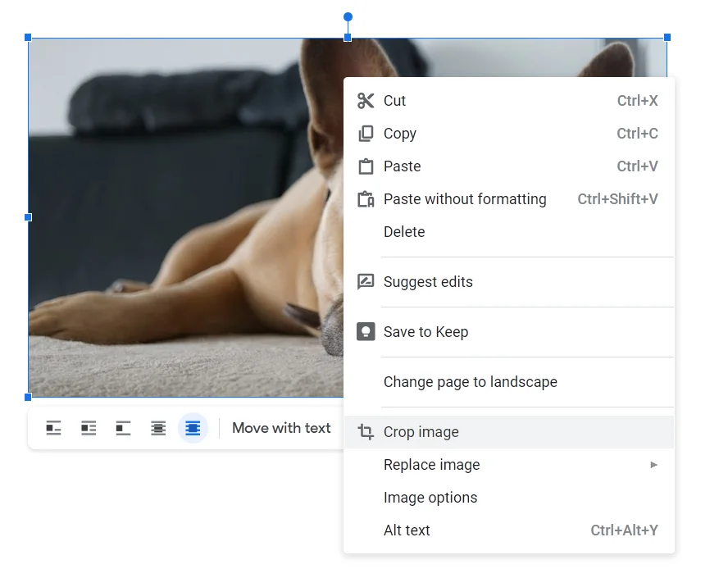Image resolution: width=728 pixels, height=569 pixels.
Task: Choose Cut from the context menu
Action: 509,100
